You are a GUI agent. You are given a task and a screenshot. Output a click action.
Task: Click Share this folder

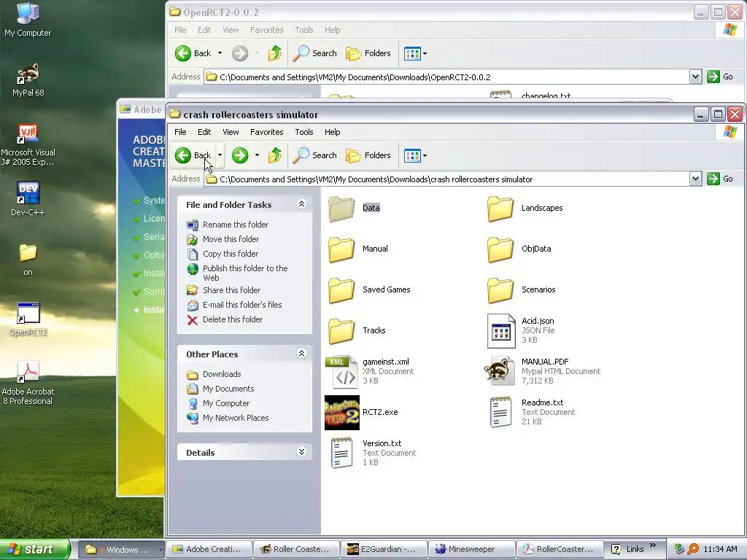pyautogui.click(x=223, y=290)
